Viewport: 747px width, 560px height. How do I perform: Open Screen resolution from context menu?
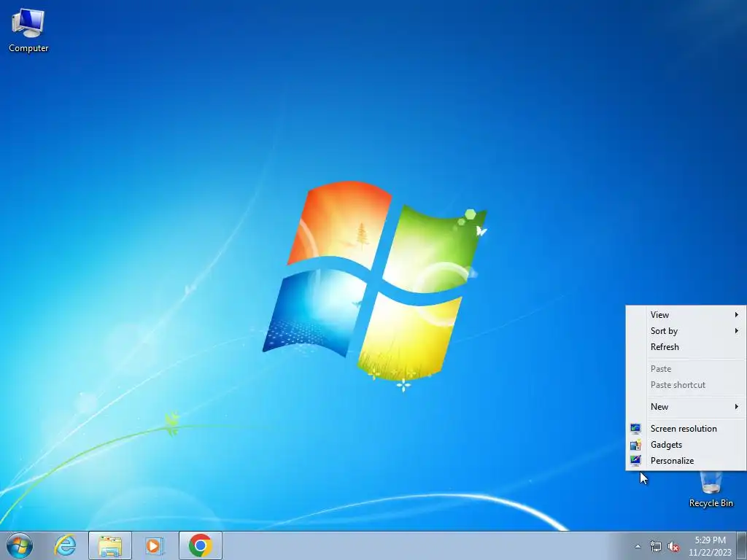pos(686,429)
